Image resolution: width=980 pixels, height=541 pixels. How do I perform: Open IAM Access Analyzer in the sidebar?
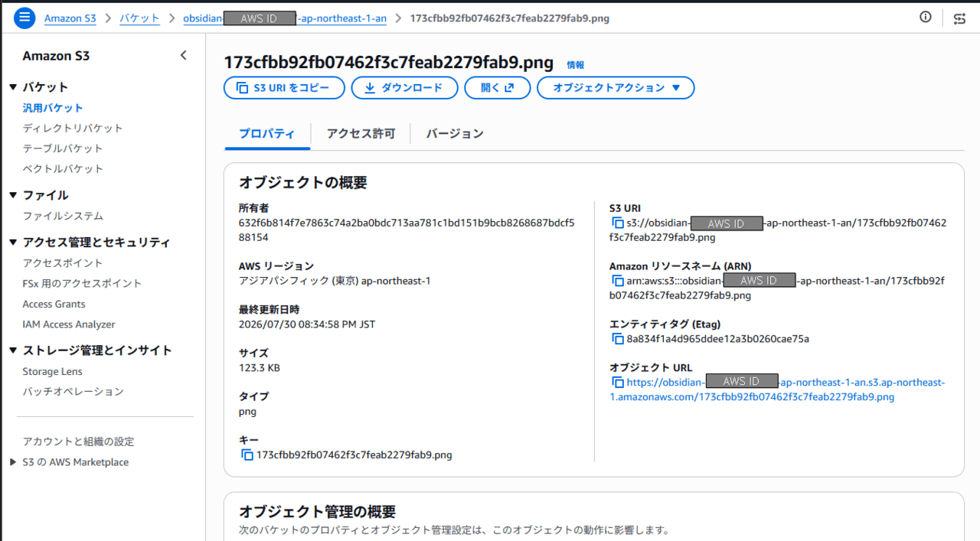69,324
